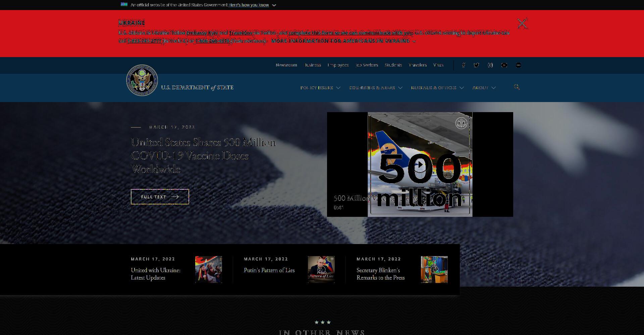
Task: Click the Blinken press remarks thumbnail
Action: point(434,270)
